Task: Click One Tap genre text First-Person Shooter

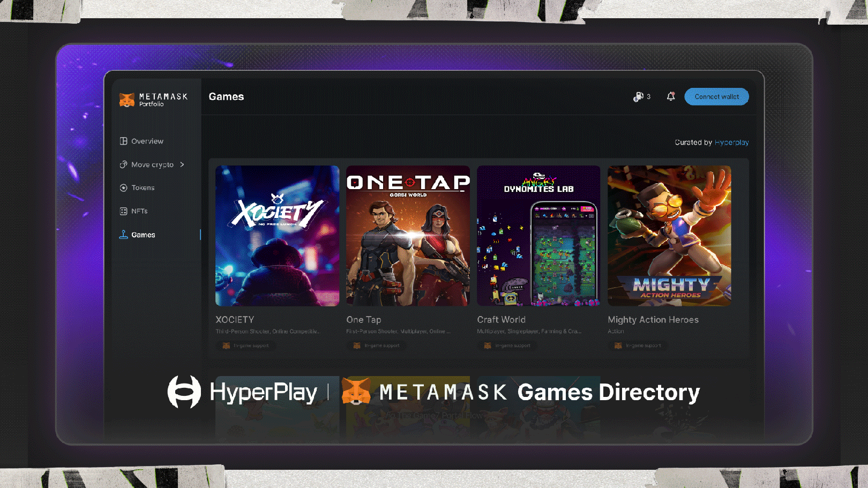Action: pos(398,332)
